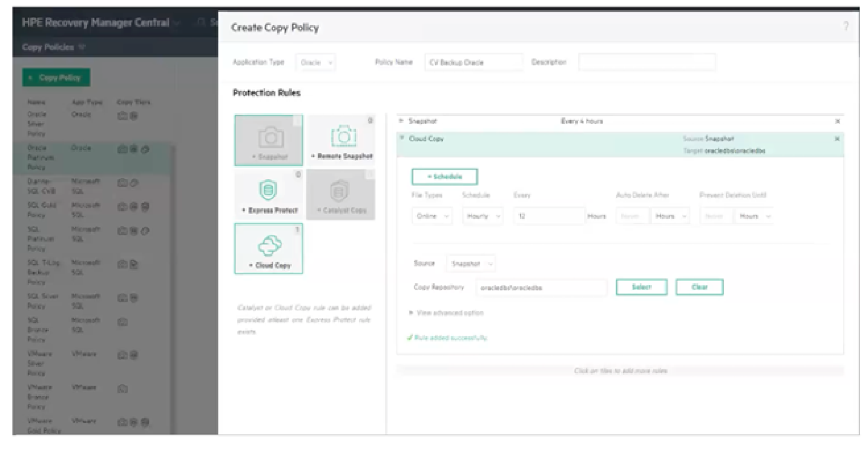Viewport: 868px width, 451px height.
Task: Open the Source Snapshot dropdown
Action: coord(471,264)
